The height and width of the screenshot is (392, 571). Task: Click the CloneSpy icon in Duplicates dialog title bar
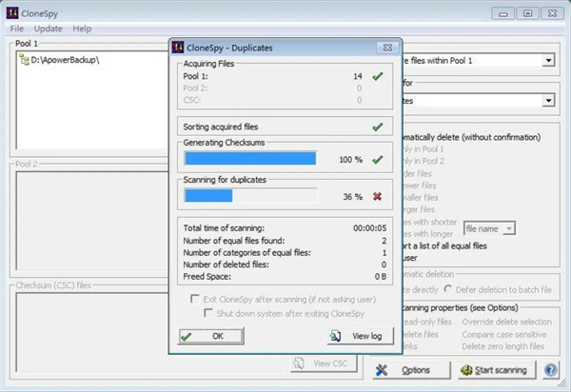pos(180,46)
